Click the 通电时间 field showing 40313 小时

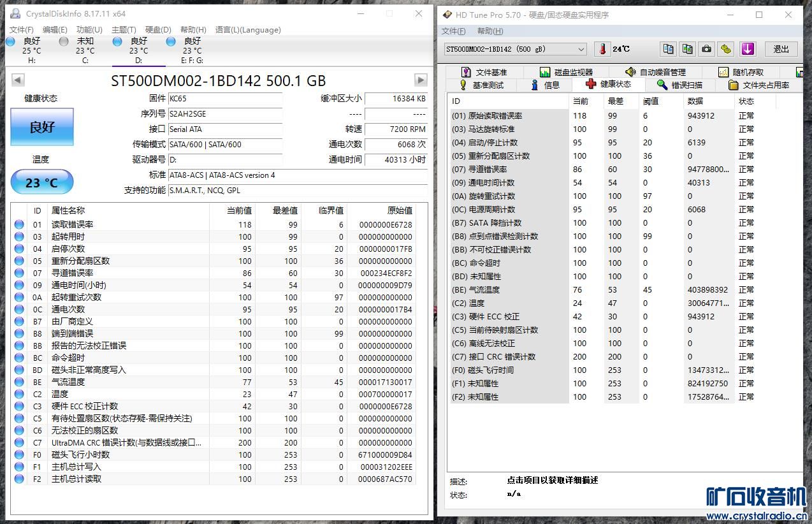(396, 160)
